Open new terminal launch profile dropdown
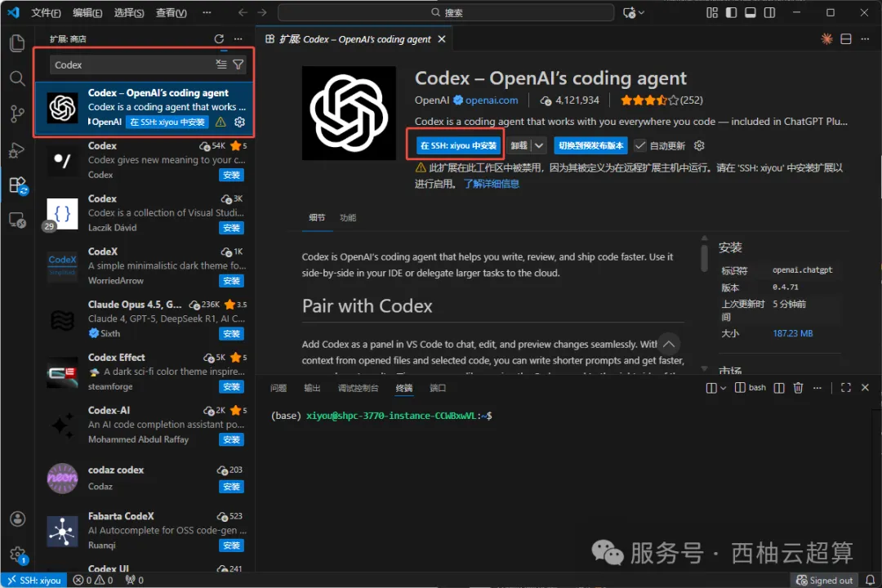The height and width of the screenshot is (588, 882). pos(724,388)
